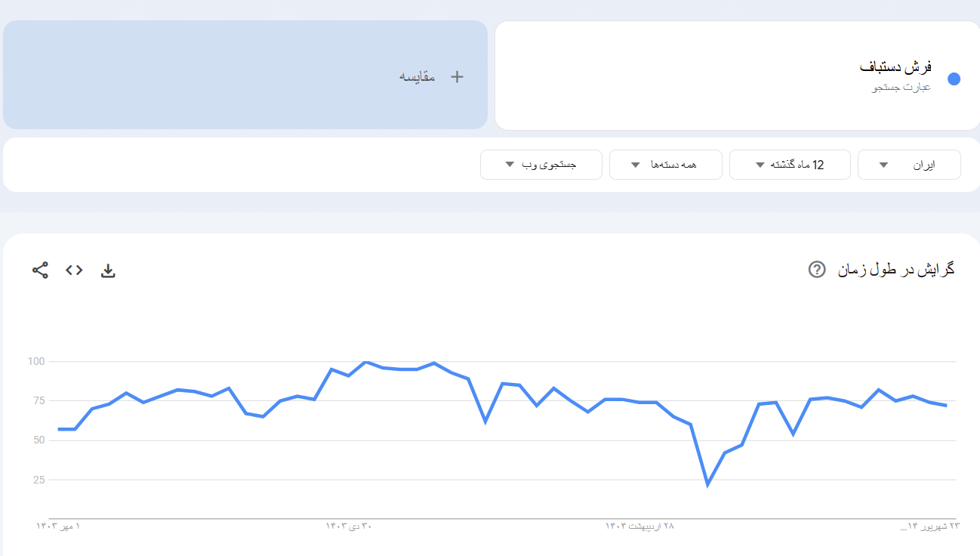The height and width of the screenshot is (556, 980).
Task: Open the همه دسته‌ها categories dropdown
Action: [x=665, y=165]
